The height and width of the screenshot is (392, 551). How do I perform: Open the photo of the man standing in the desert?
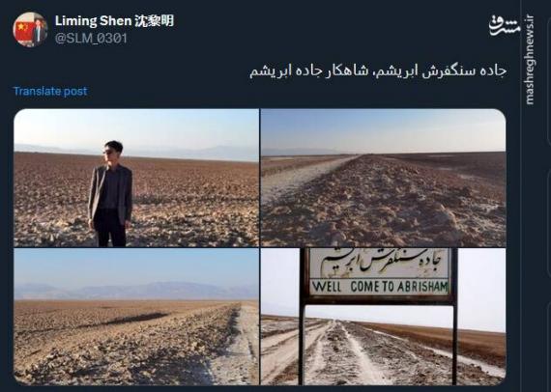tap(136, 178)
